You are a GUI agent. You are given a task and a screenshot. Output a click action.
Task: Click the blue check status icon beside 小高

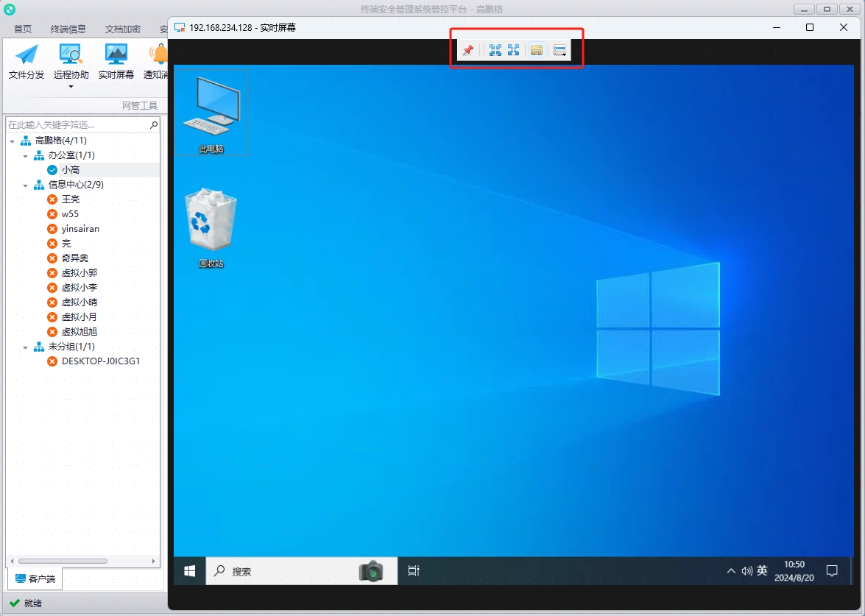52,170
